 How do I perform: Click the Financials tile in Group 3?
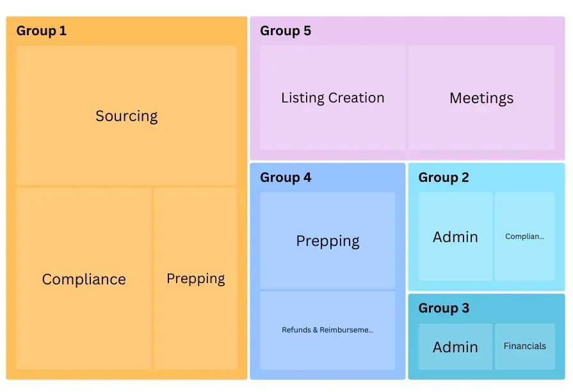tap(524, 347)
